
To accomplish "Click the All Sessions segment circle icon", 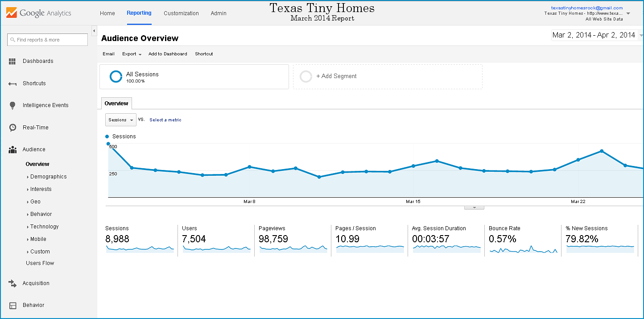I will pos(116,77).
